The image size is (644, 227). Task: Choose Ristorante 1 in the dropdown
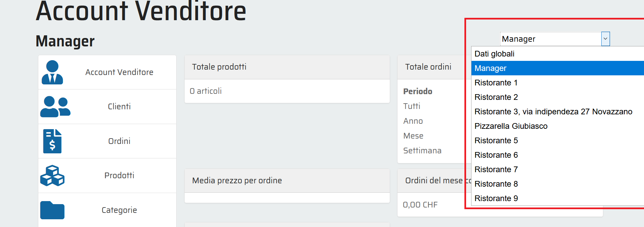pos(496,83)
